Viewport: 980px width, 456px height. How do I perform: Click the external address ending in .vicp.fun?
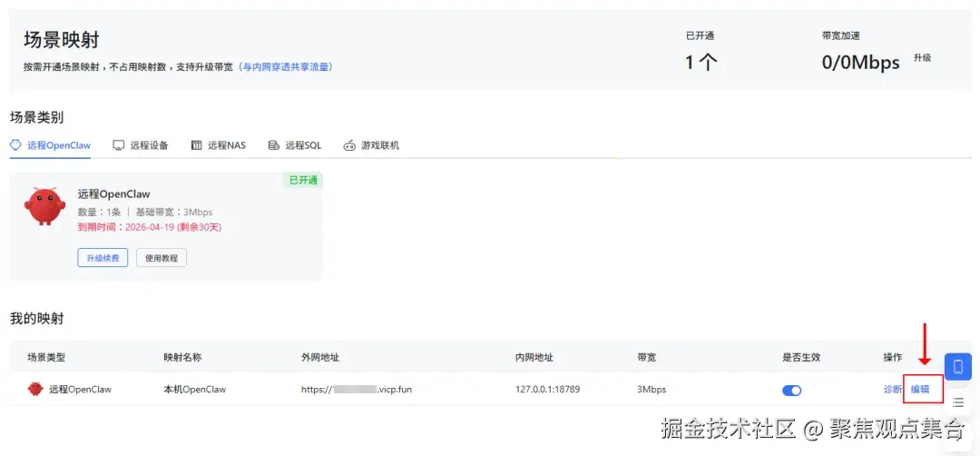coord(357,389)
